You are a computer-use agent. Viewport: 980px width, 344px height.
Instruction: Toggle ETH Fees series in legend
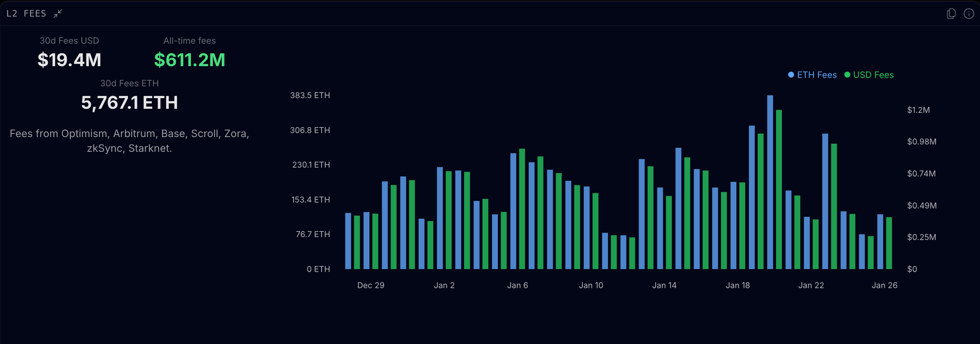pyautogui.click(x=812, y=75)
